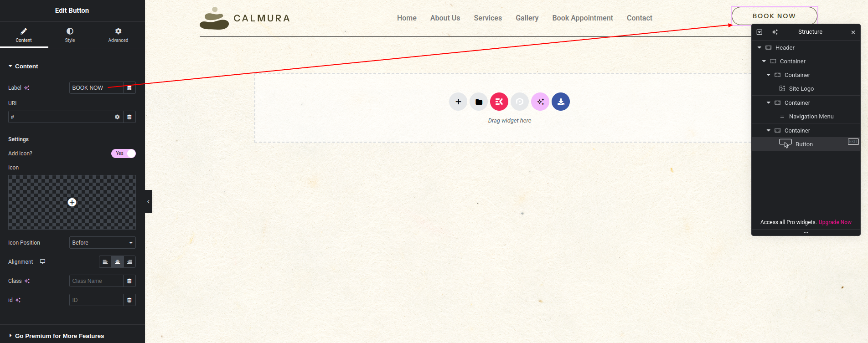Image resolution: width=868 pixels, height=343 pixels.
Task: Open URL link options gear icon
Action: 117,117
